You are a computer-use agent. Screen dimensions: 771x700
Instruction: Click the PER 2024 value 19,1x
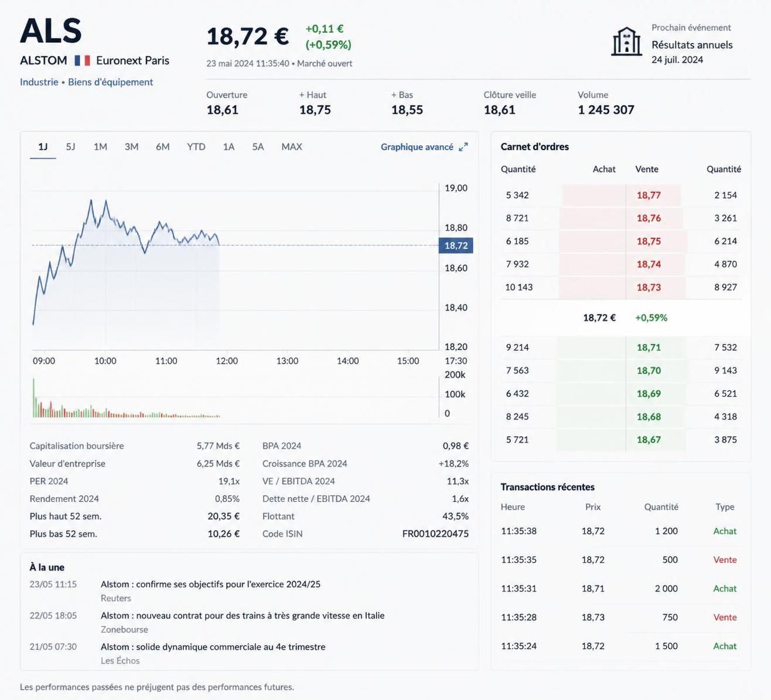pos(229,481)
